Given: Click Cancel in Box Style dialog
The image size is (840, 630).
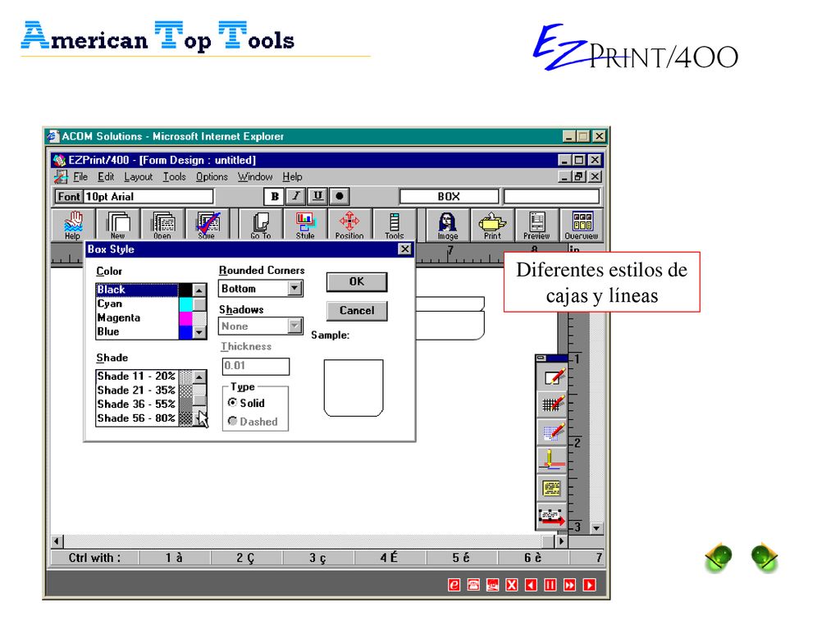Looking at the screenshot, I should (357, 311).
